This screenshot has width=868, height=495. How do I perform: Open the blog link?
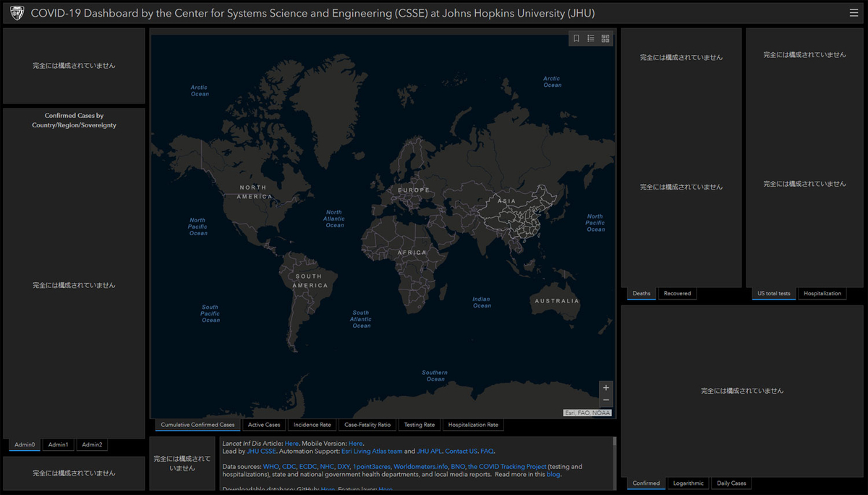click(x=553, y=475)
